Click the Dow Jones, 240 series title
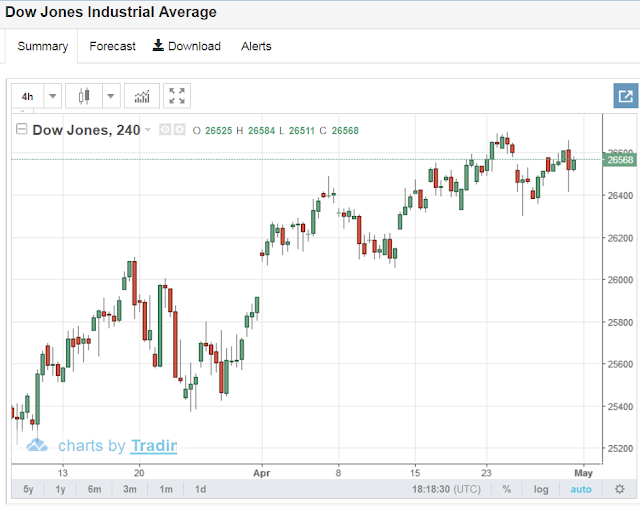Viewport: 640px width, 507px height. click(86, 130)
